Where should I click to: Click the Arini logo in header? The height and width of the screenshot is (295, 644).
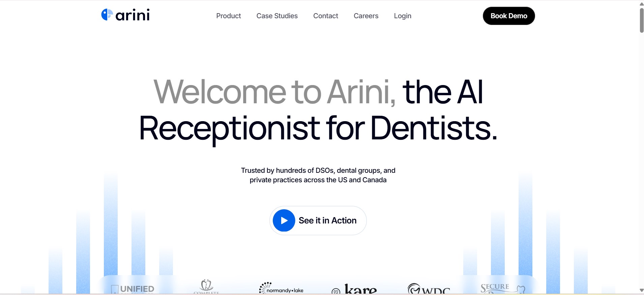coord(125,15)
